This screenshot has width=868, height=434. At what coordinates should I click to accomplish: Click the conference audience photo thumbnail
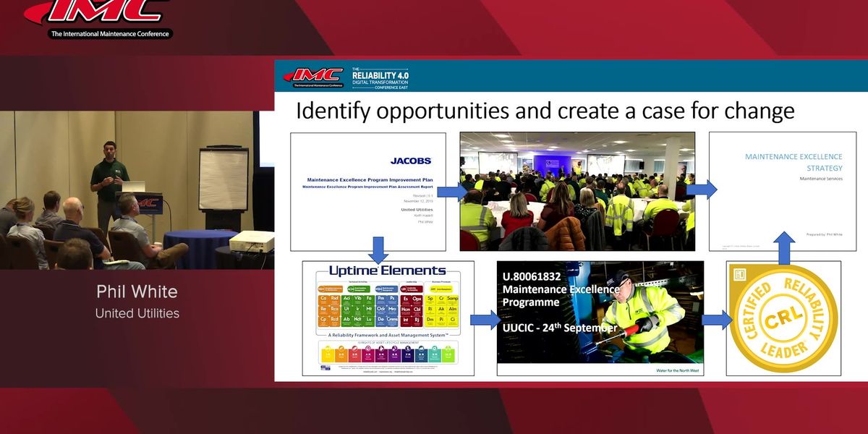pos(579,190)
